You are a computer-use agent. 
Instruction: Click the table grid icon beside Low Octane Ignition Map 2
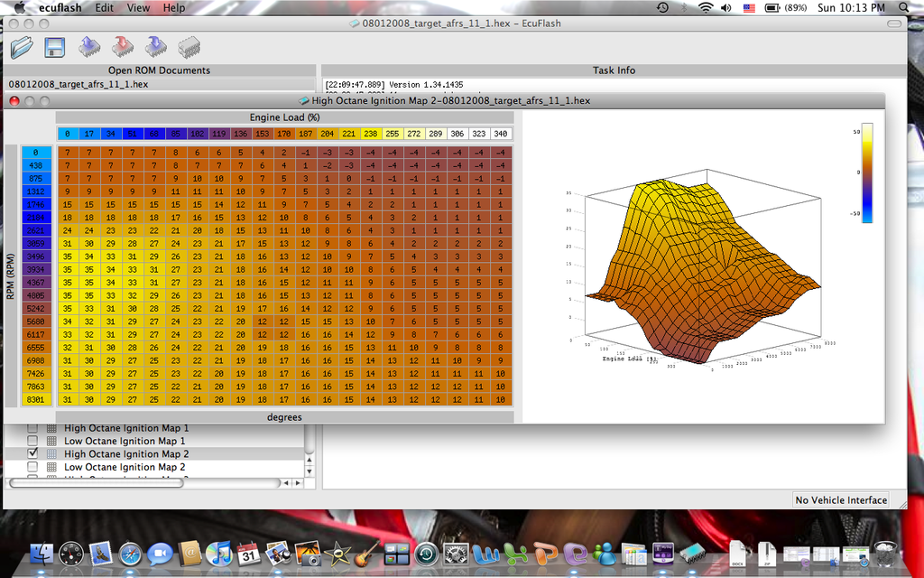(x=51, y=467)
